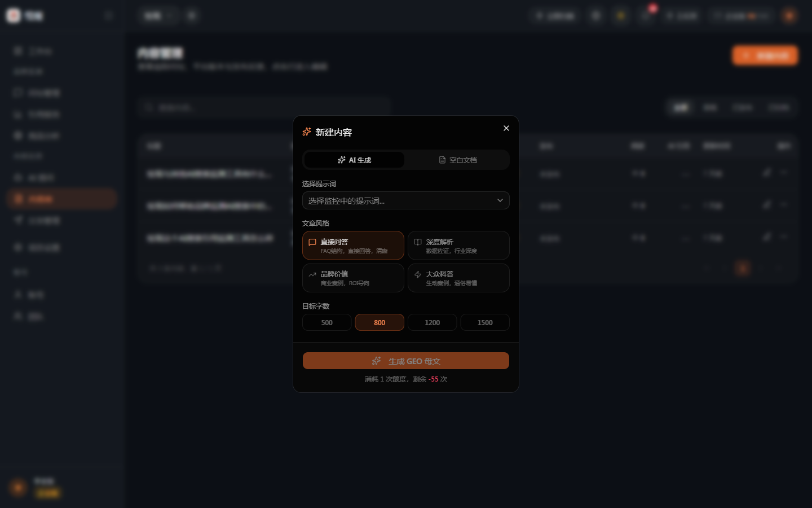Click the 文章风格 label
Image resolution: width=812 pixels, height=508 pixels.
tap(316, 224)
